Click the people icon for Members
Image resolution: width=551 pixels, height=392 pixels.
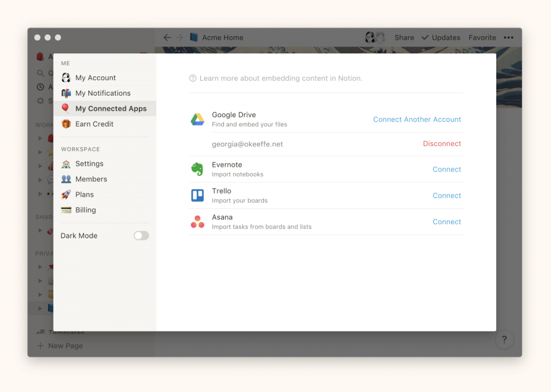(66, 179)
